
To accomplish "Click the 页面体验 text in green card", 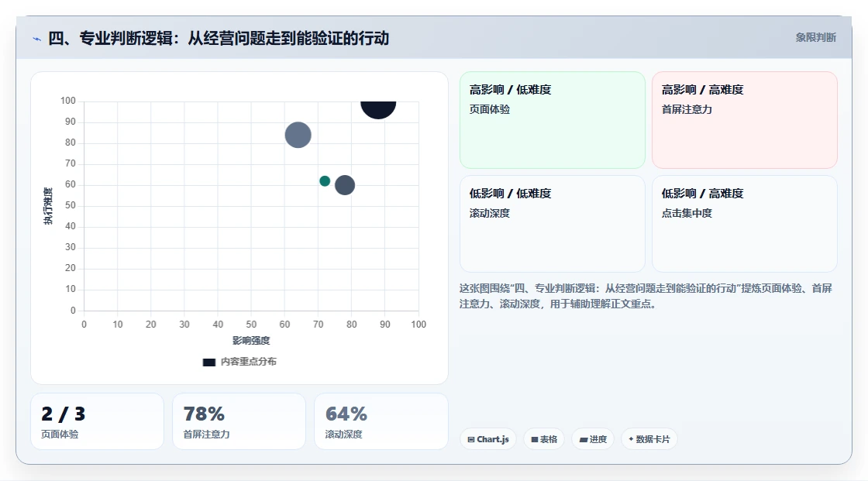I will pos(489,109).
